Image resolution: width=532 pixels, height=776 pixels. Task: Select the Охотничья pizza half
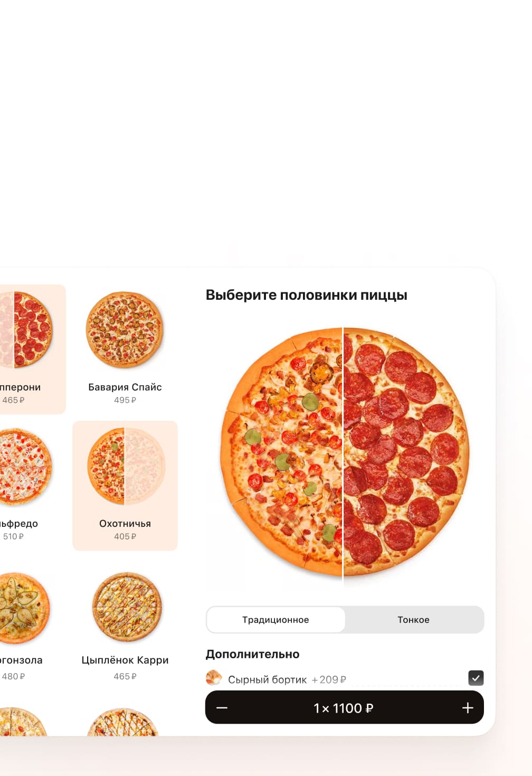pyautogui.click(x=125, y=486)
